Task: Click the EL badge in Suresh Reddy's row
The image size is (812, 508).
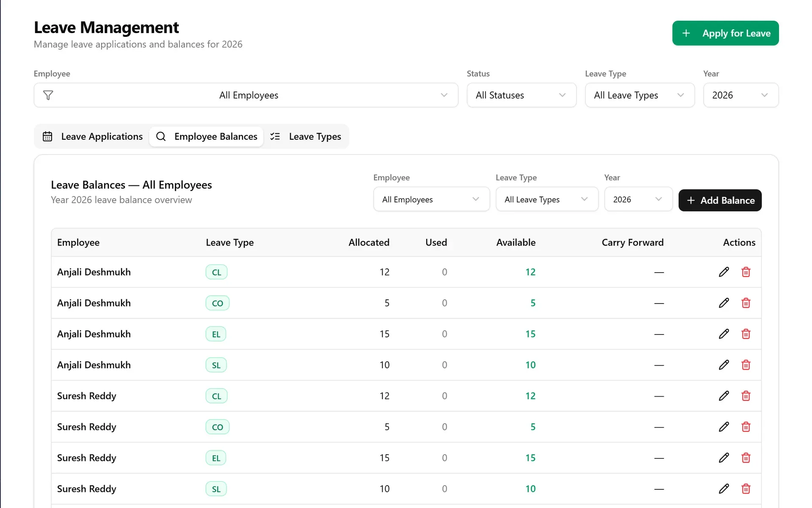Action: coord(216,458)
